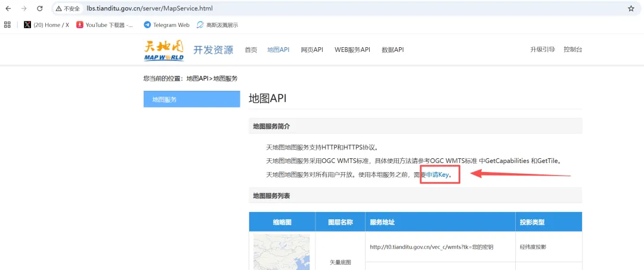
Task: Click the 经纬度投影 table cell
Action: 549,247
